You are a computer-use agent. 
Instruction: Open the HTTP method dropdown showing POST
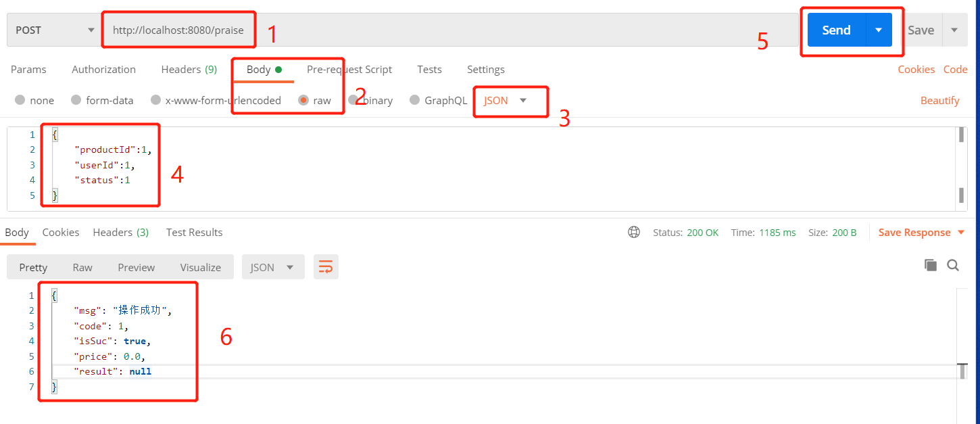click(54, 30)
